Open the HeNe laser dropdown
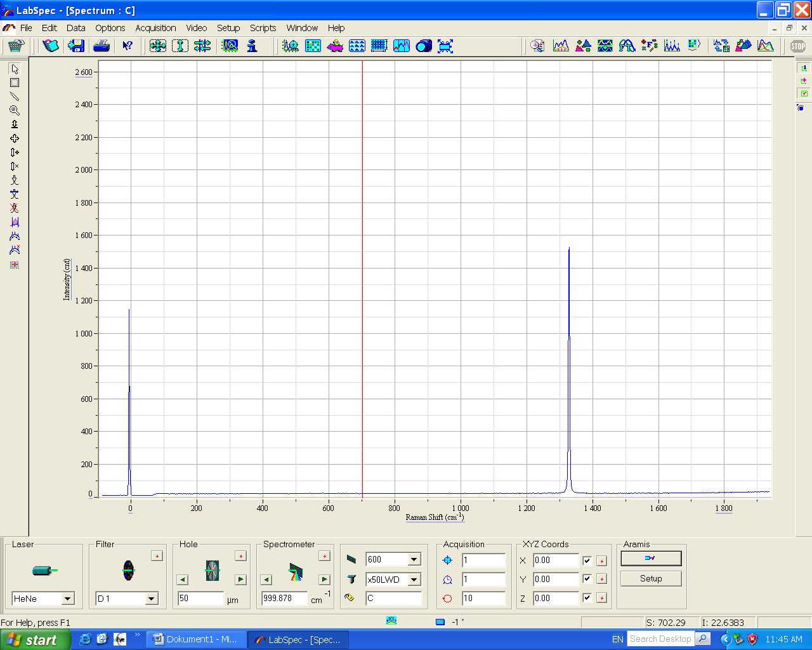Screen dimensions: 812x650 pyautogui.click(x=68, y=599)
